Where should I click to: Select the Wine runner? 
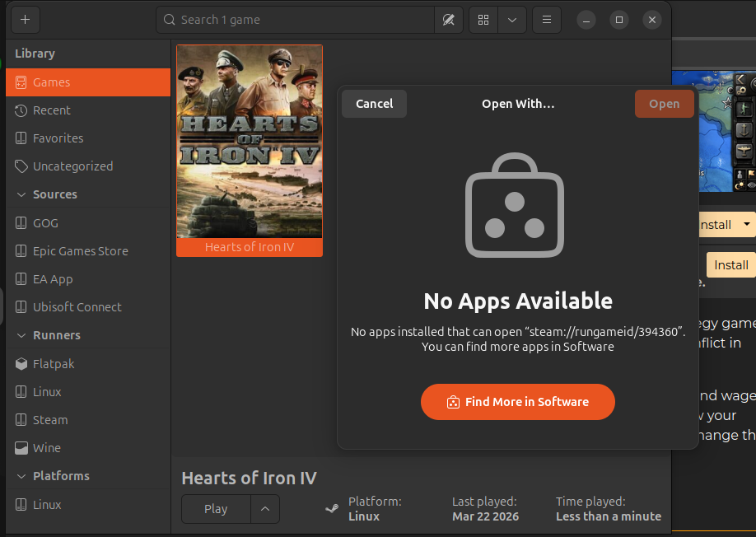88,448
